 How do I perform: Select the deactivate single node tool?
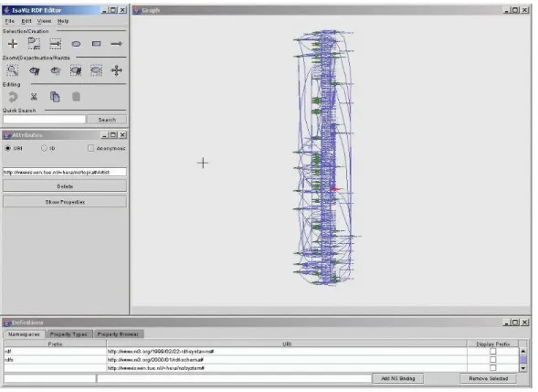(x=35, y=70)
